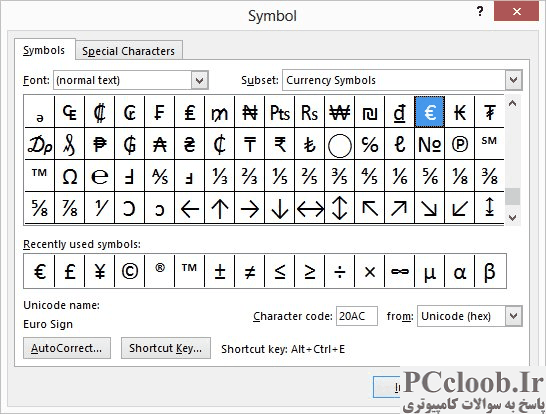Choose recently used Yen ¥ symbol

(x=100, y=271)
